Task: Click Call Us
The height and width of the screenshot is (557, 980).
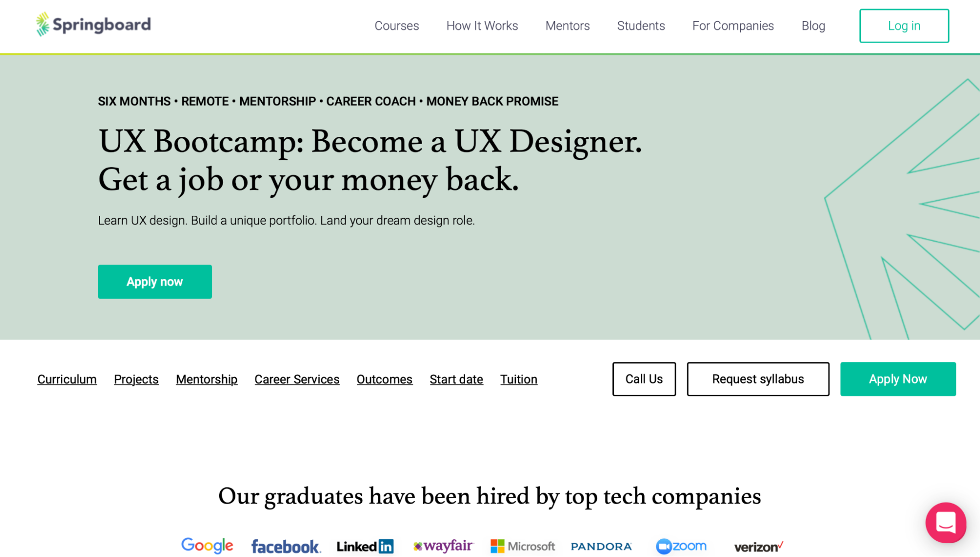Action: click(x=644, y=379)
